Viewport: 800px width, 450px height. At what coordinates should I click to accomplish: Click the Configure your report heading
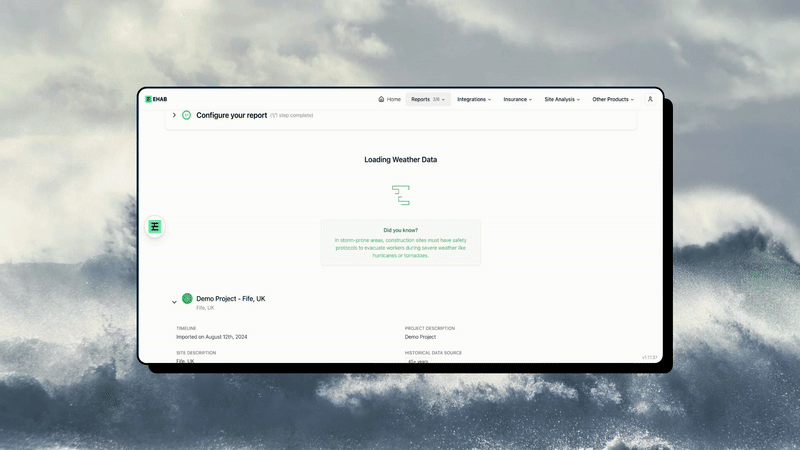click(x=232, y=115)
